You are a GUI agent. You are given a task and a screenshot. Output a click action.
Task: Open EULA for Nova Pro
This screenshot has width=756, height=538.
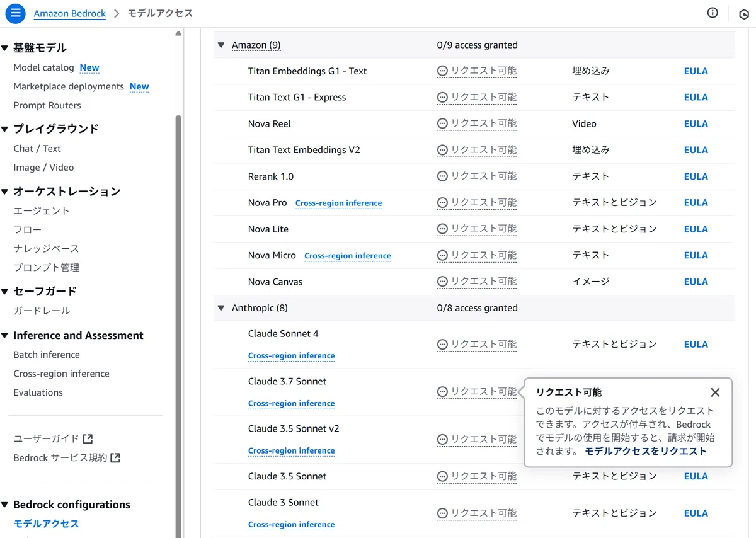point(696,203)
